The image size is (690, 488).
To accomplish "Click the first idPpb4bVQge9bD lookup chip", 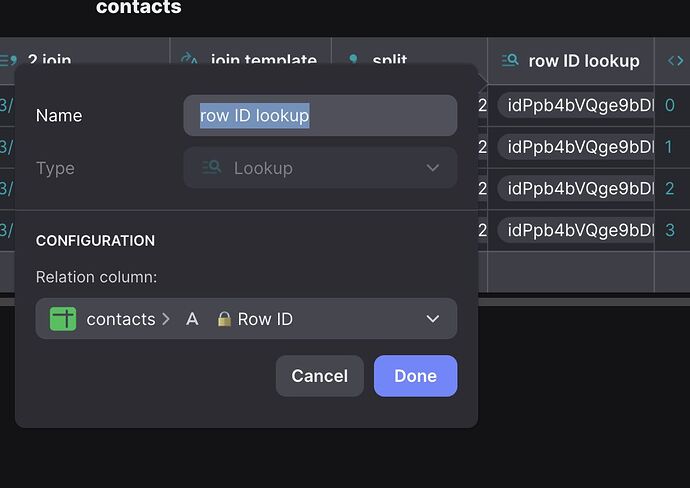I will click(x=578, y=105).
